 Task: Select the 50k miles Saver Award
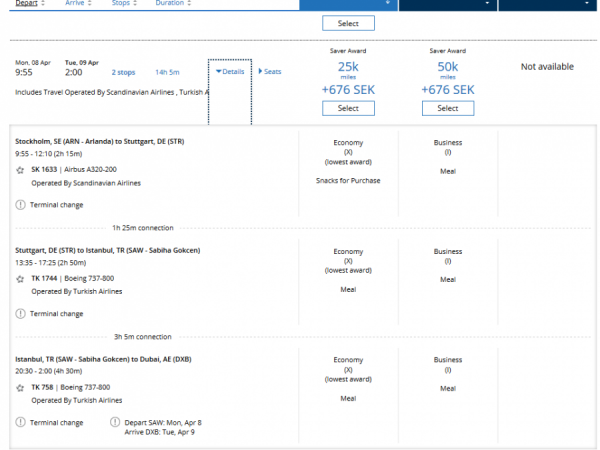448,108
